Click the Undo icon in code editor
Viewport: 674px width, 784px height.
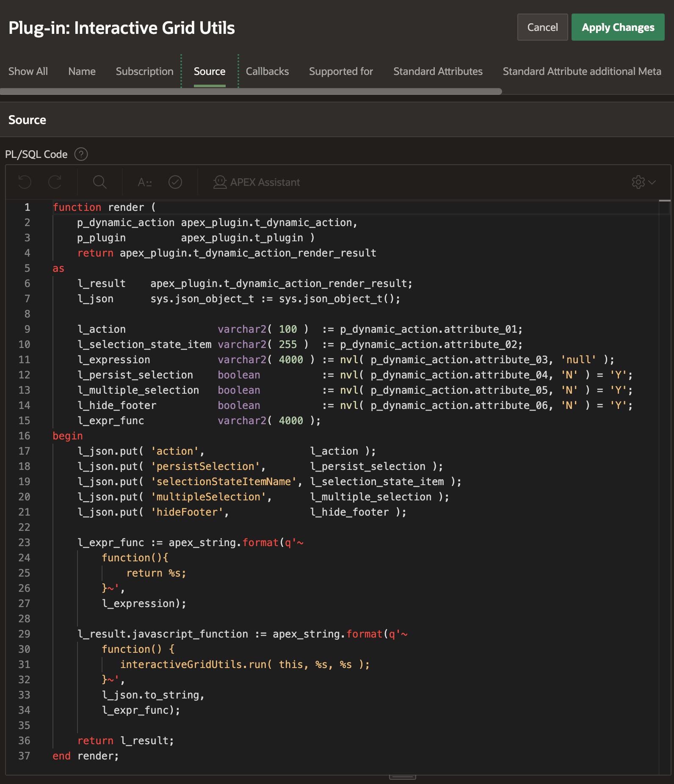pos(25,182)
